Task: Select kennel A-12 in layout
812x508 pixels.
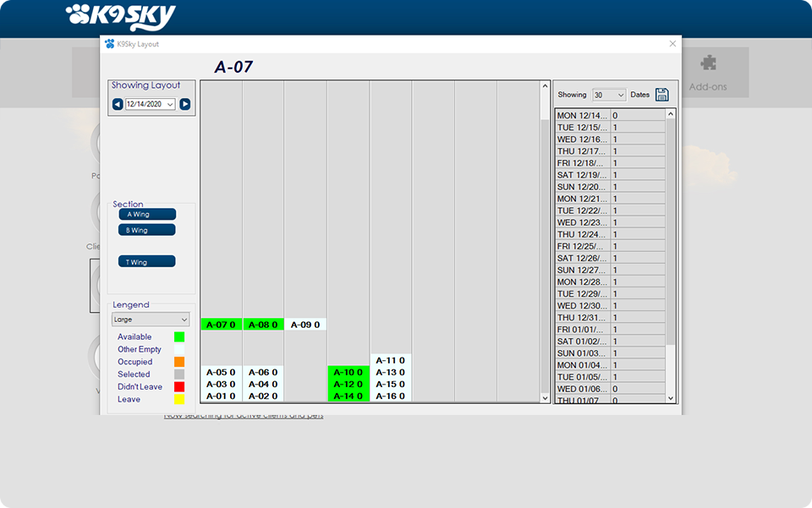Action: pos(348,384)
